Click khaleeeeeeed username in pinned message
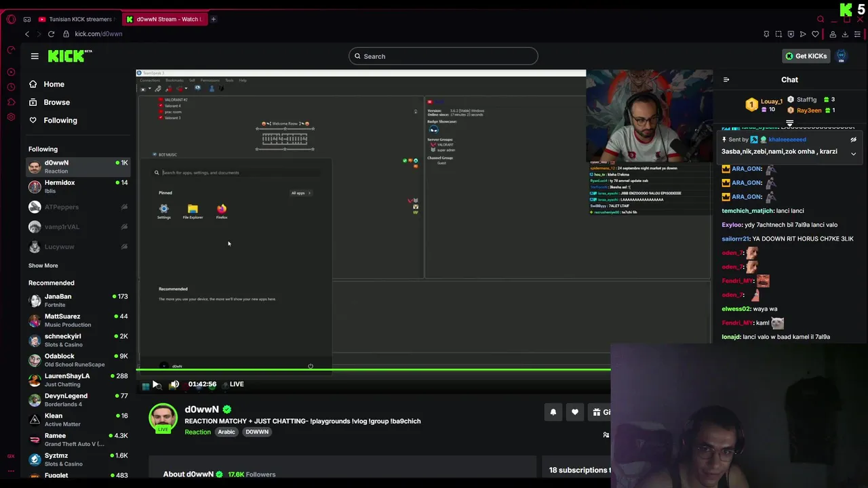868x488 pixels. pos(787,140)
